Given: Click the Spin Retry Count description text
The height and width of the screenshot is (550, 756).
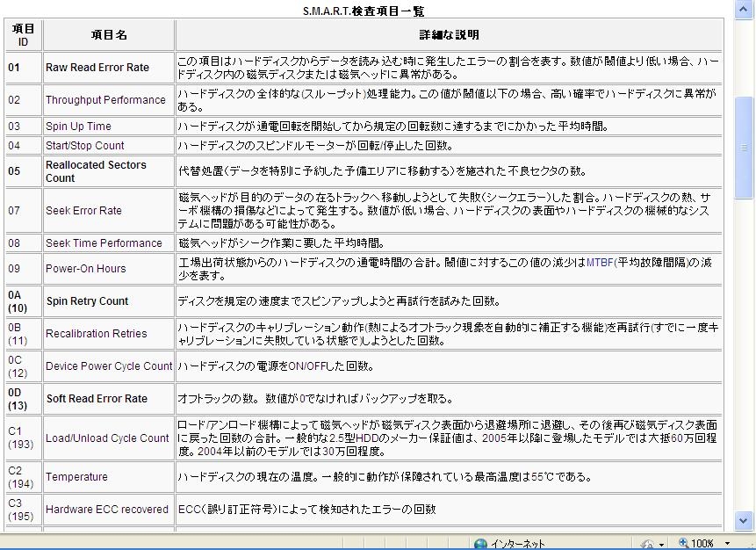Looking at the screenshot, I should [x=340, y=301].
